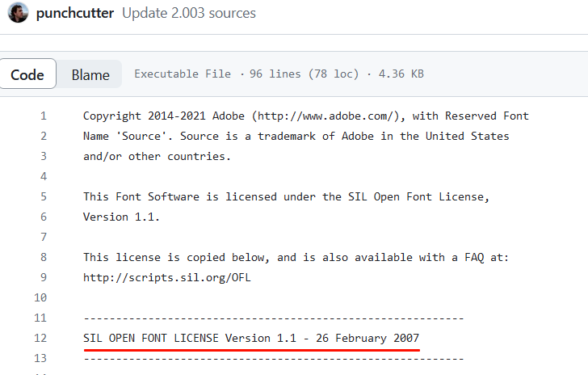Switch to the Blame view tab
This screenshot has height=375, width=588.
coord(90,74)
